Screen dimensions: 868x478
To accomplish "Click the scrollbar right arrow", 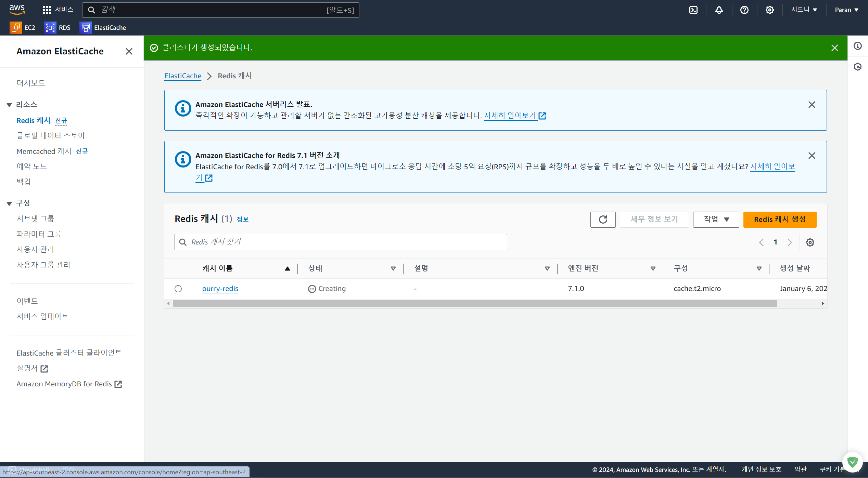I will click(822, 304).
